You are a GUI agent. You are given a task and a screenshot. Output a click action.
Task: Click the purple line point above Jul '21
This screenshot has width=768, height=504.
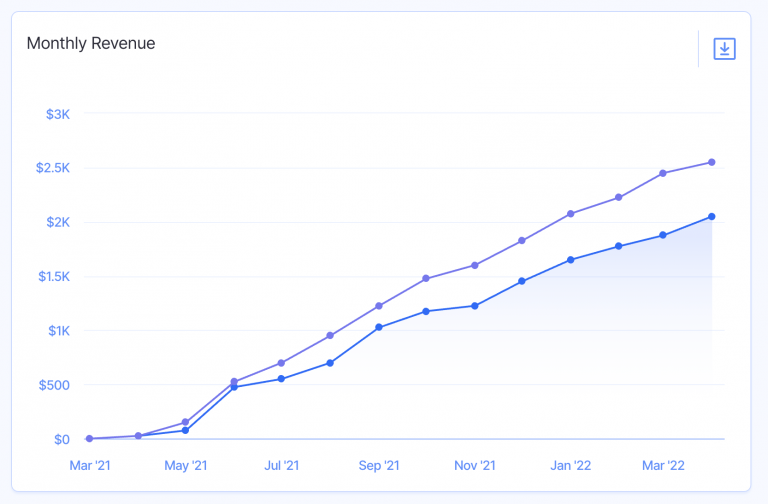tap(282, 363)
